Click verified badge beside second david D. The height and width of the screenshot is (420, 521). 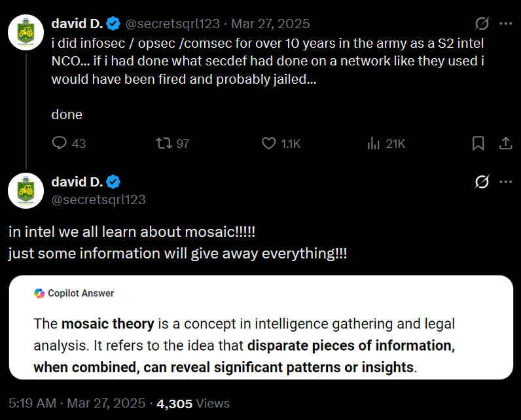click(x=113, y=182)
